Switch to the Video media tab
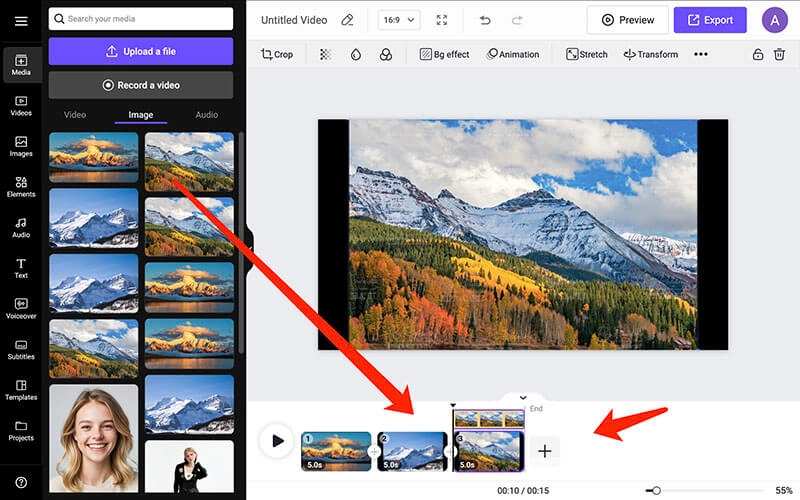 (75, 115)
